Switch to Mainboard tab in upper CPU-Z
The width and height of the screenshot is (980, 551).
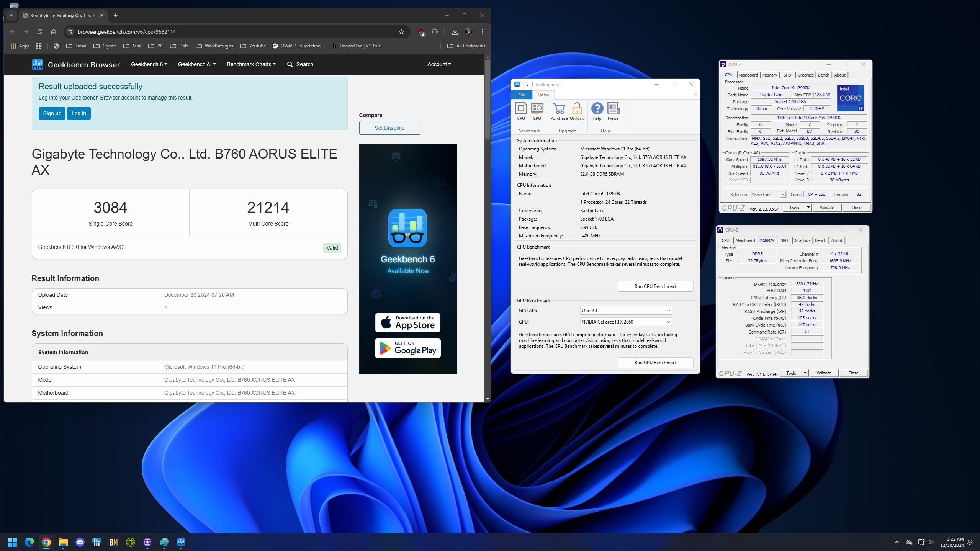tap(748, 75)
